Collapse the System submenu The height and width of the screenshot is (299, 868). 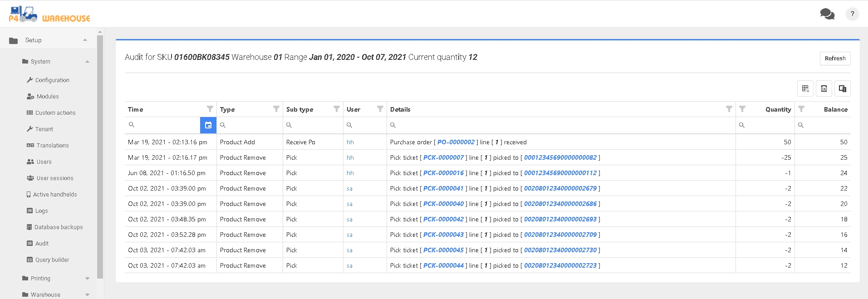[x=87, y=62]
